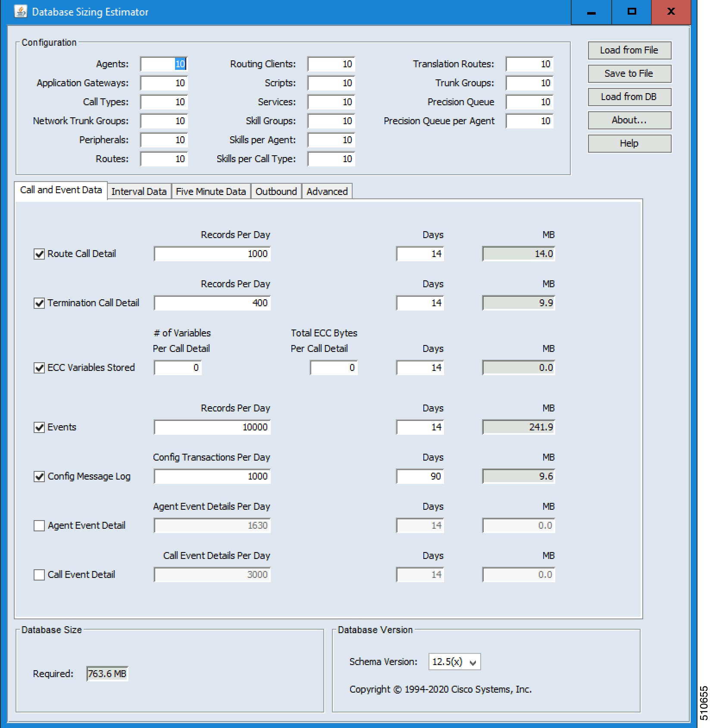Select the Call and Event Data tab
The width and height of the screenshot is (710, 728).
[x=61, y=190]
